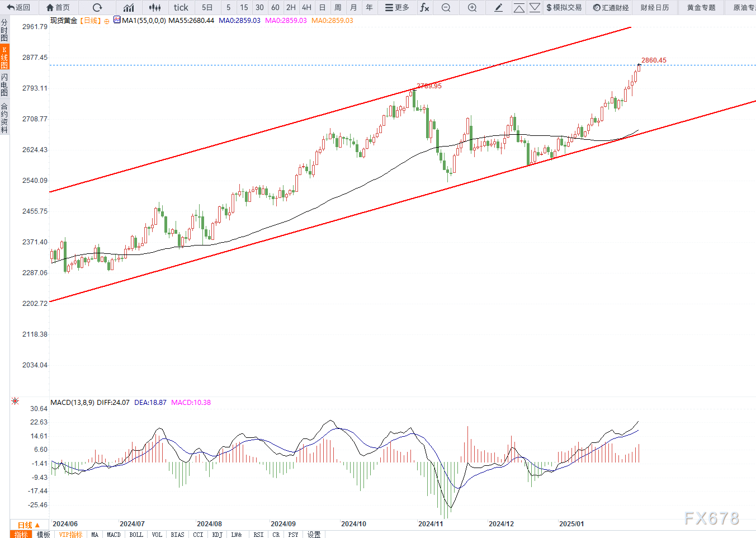Switch timeframe to tick
This screenshot has height=538, width=756.
[x=181, y=7]
